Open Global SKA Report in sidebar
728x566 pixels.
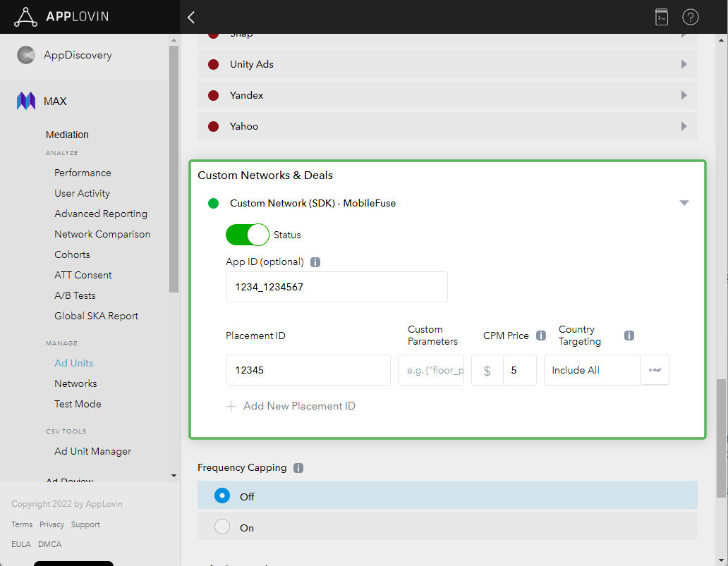[96, 316]
